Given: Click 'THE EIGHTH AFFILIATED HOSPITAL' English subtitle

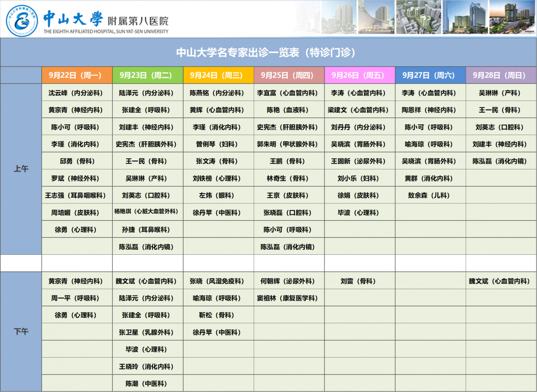Looking at the screenshot, I should 106,32.
